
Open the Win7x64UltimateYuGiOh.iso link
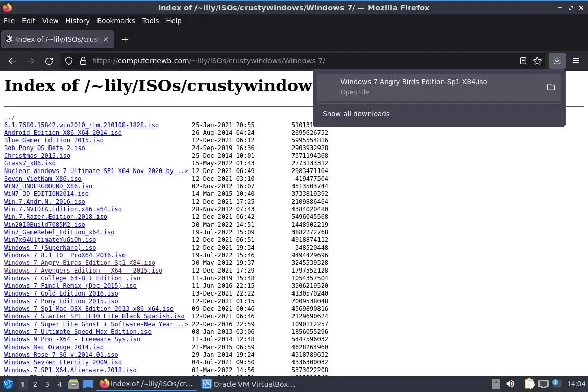click(50, 240)
